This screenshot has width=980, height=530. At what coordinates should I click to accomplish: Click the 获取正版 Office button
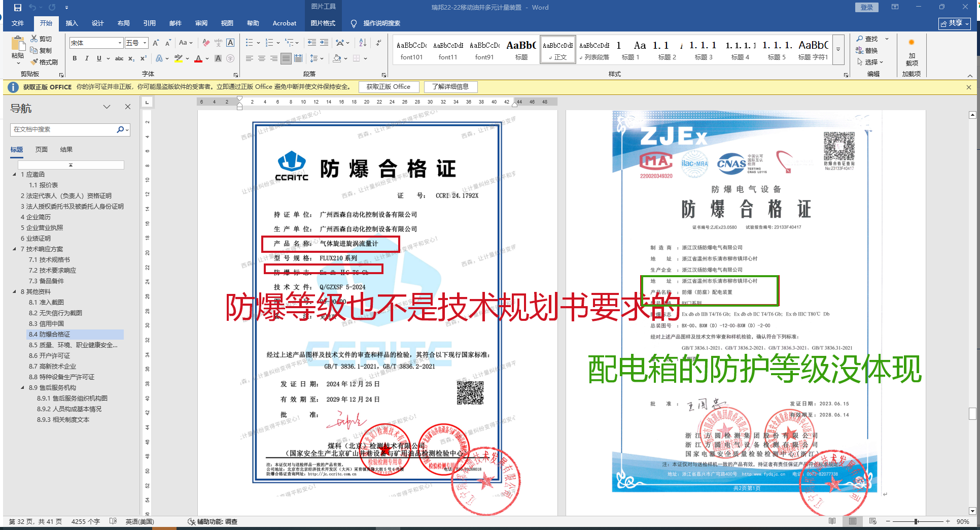389,87
